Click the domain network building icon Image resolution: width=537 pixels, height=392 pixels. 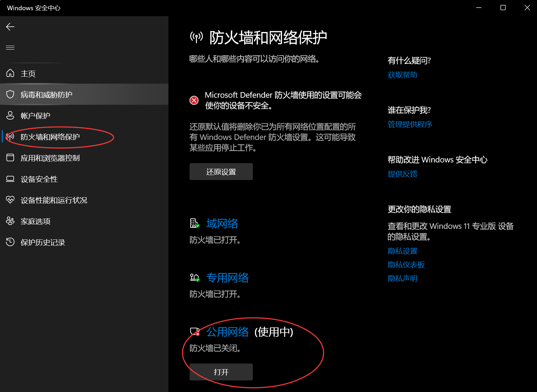(x=195, y=223)
